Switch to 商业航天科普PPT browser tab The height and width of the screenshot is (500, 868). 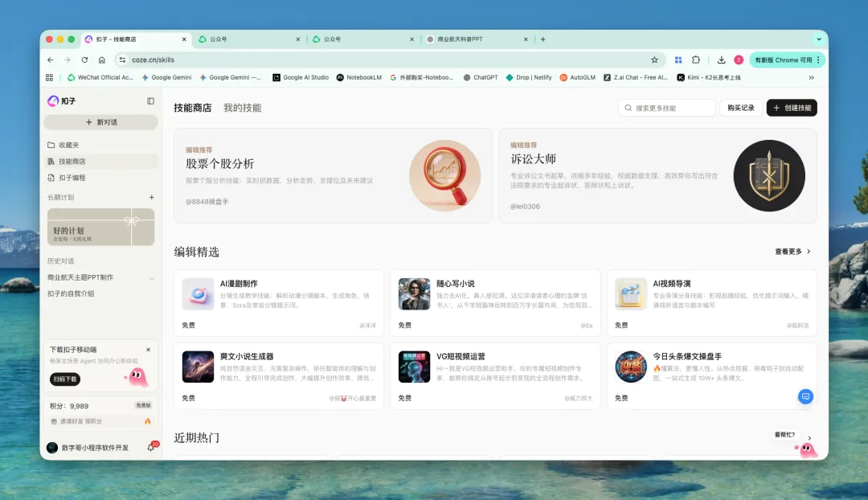pyautogui.click(x=476, y=39)
